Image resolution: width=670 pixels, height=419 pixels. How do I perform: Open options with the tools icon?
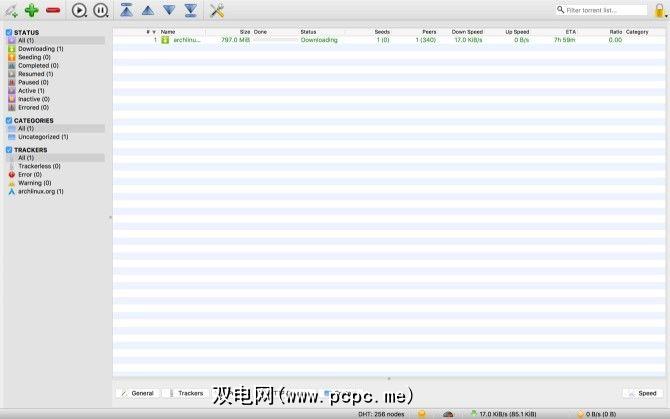[217, 10]
